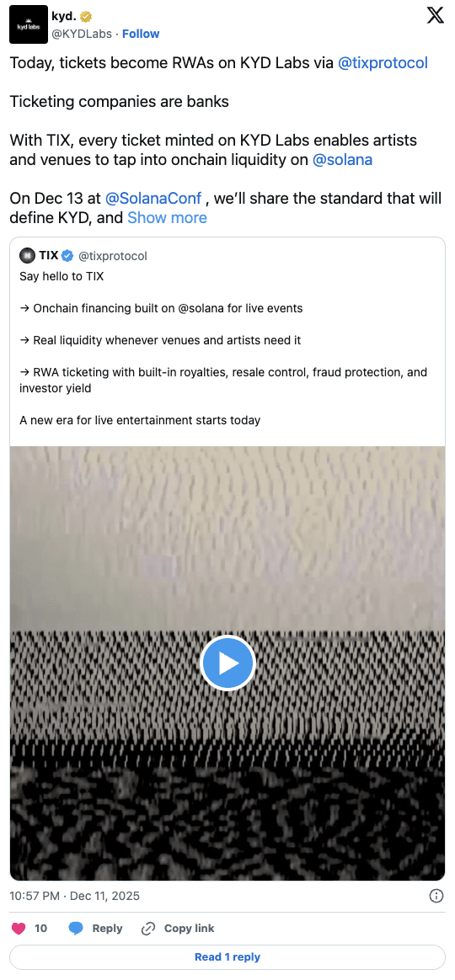
Task: Open the @SolanaConf mention link
Action: (x=153, y=199)
